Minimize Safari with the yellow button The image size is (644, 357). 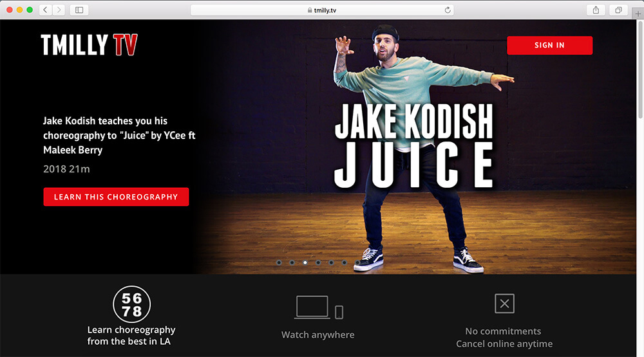click(20, 10)
